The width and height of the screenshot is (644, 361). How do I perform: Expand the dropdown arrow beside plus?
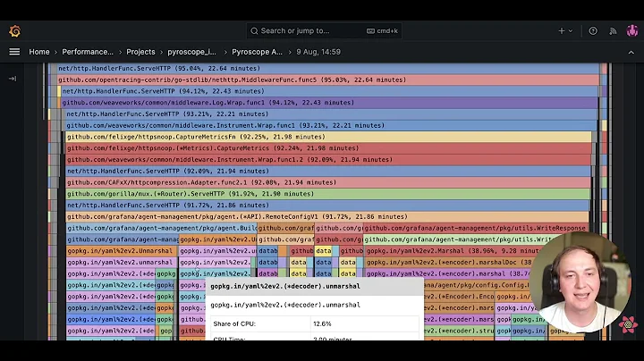pos(571,30)
